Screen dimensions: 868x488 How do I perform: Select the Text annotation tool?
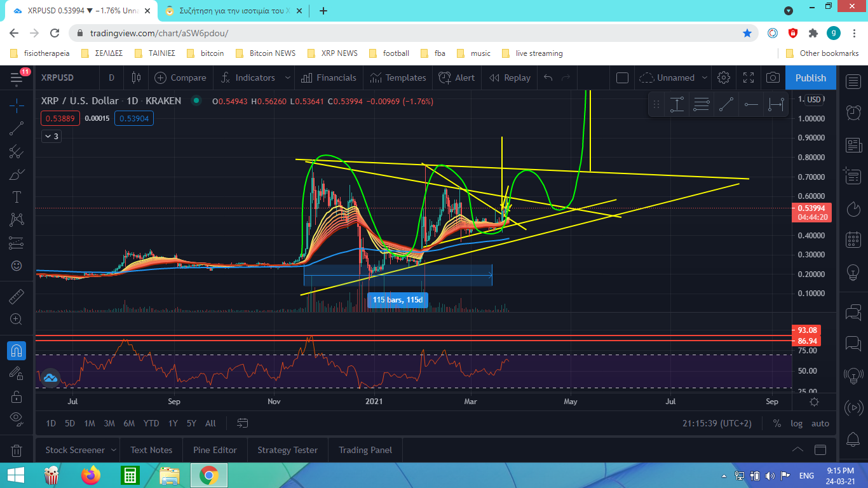coord(17,197)
